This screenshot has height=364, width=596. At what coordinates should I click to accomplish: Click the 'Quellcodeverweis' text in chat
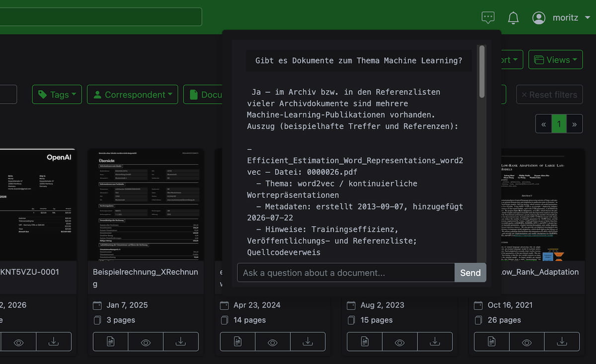tap(284, 252)
